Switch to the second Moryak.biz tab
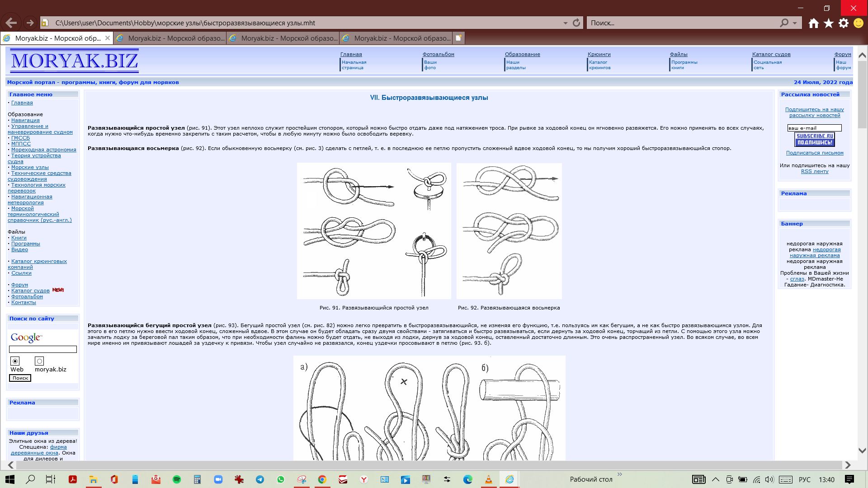 (171, 38)
